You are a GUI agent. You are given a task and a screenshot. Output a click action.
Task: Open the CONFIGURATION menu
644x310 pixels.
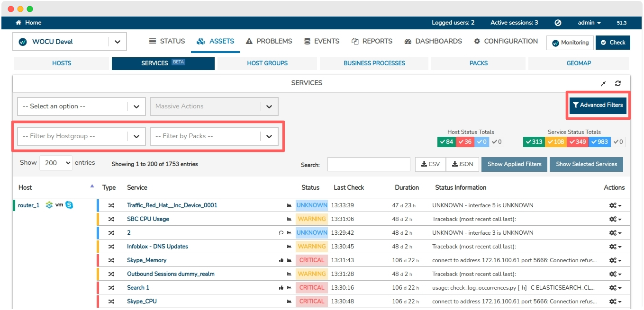506,41
